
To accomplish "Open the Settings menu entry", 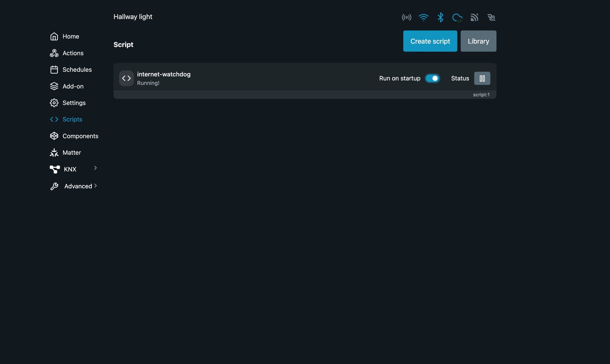I will [x=74, y=103].
